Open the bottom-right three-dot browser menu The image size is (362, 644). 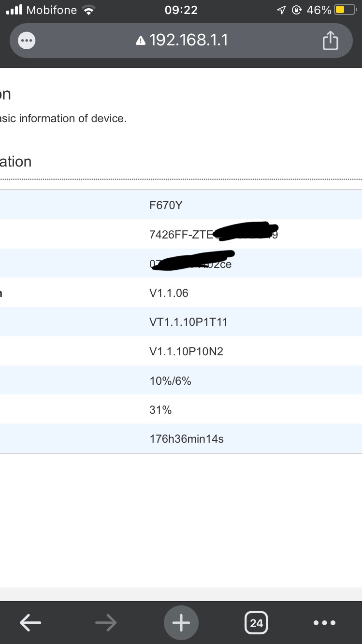[x=324, y=623]
